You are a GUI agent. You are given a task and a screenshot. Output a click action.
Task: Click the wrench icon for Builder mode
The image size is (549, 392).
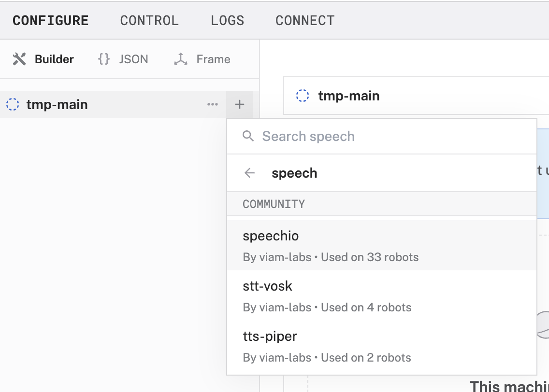19,59
